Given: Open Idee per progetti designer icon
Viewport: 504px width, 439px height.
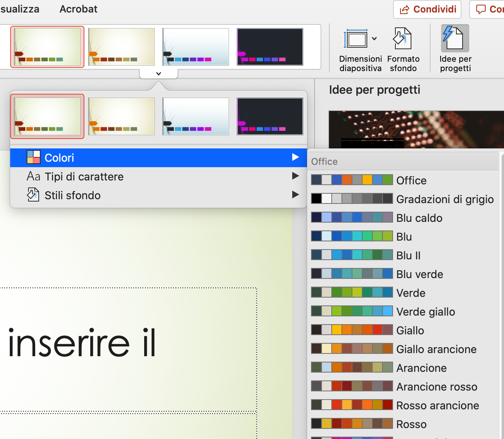Looking at the screenshot, I should click(455, 38).
